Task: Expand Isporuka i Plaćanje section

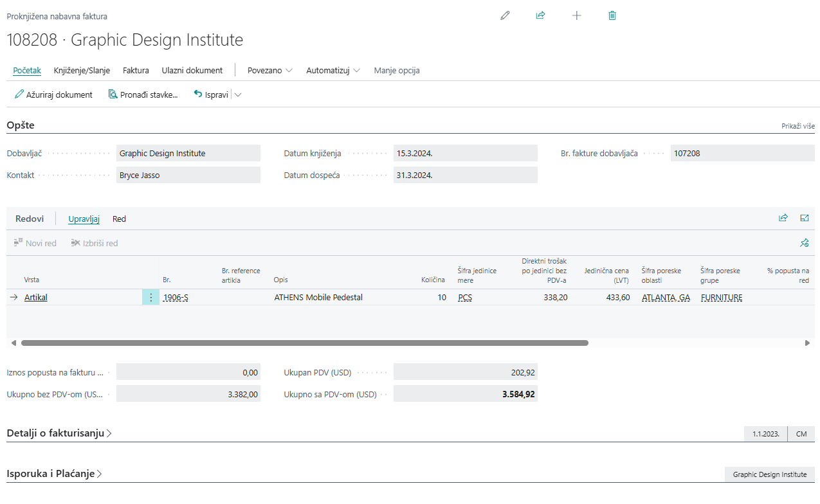Action: pos(54,474)
